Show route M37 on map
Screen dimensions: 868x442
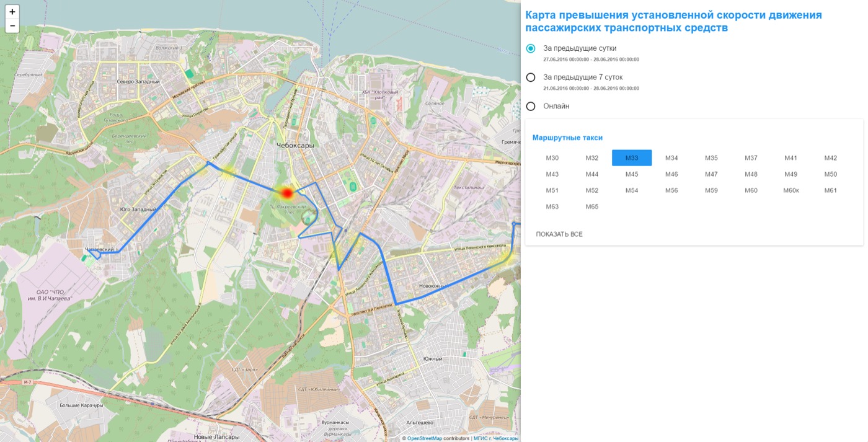point(751,158)
